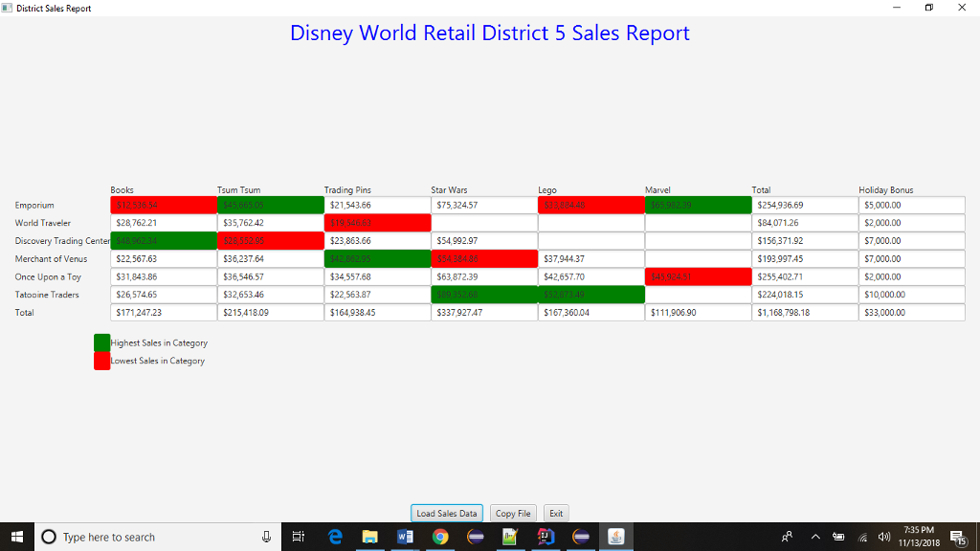Select green Tatooine Traders Star Wars cell $89,352.68
The width and height of the screenshot is (980, 551).
click(x=484, y=295)
